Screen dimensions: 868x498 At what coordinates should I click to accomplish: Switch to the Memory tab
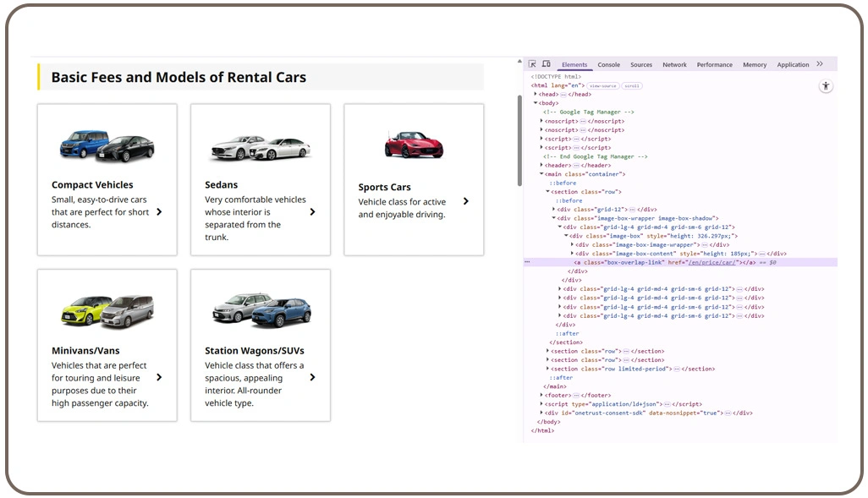[x=755, y=64]
